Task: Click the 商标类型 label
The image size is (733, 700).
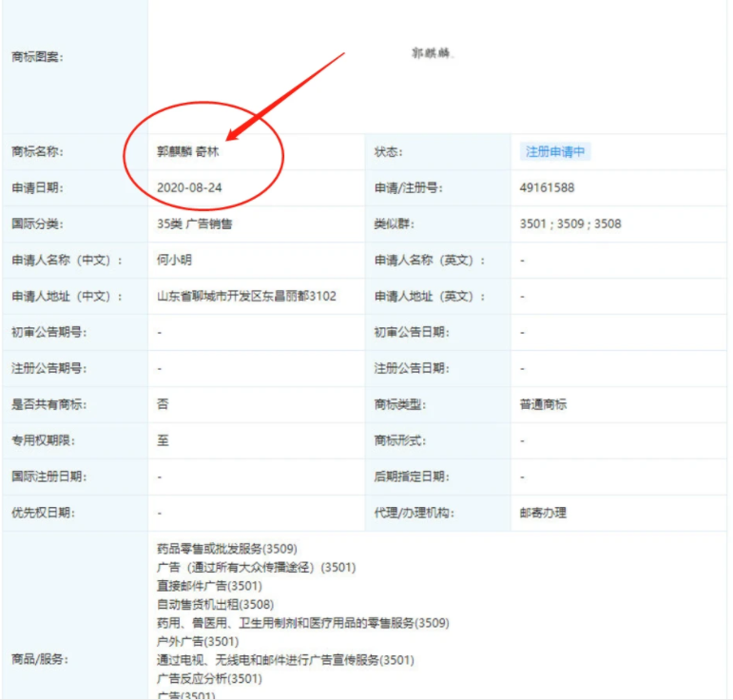Action: pyautogui.click(x=400, y=404)
